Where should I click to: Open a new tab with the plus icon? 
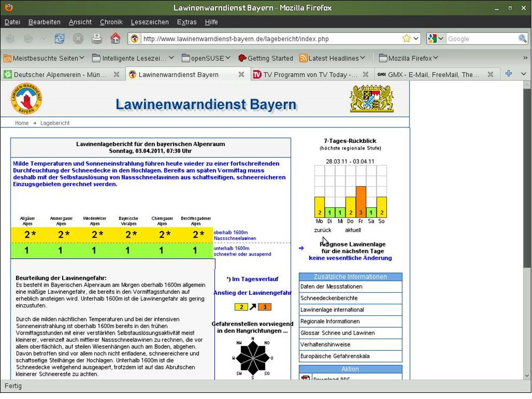[508, 73]
